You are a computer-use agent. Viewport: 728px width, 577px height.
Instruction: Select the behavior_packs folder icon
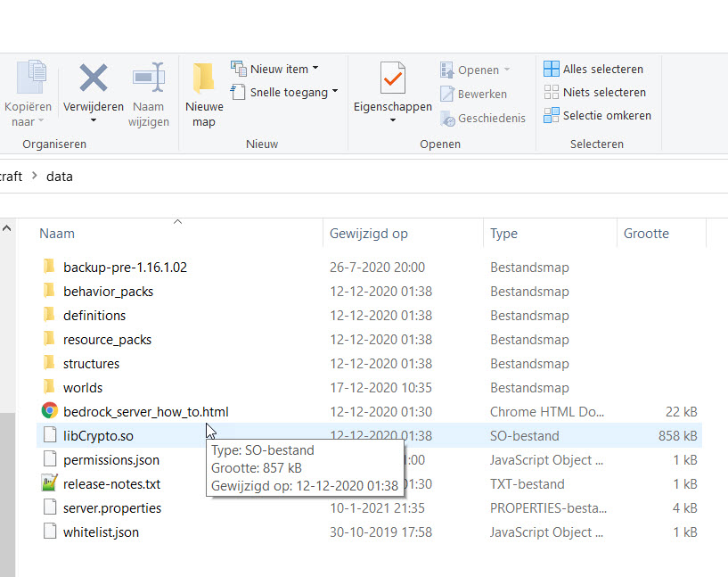(49, 291)
